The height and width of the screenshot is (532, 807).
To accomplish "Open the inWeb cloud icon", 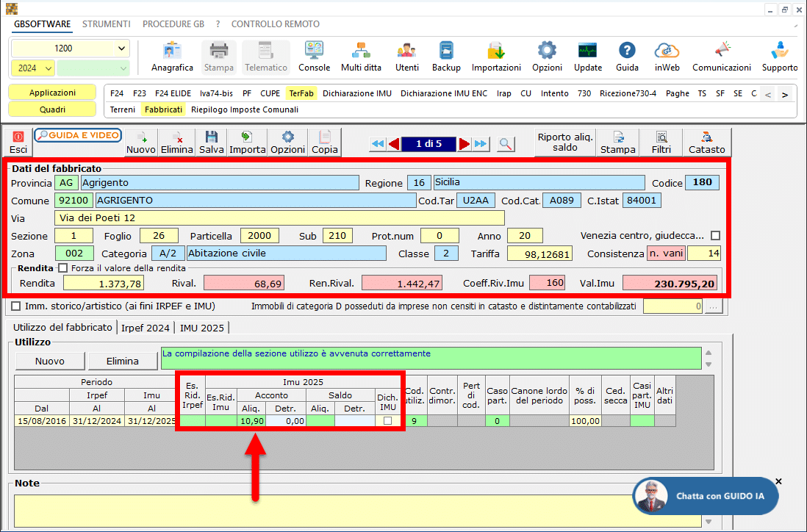I will coord(667,57).
